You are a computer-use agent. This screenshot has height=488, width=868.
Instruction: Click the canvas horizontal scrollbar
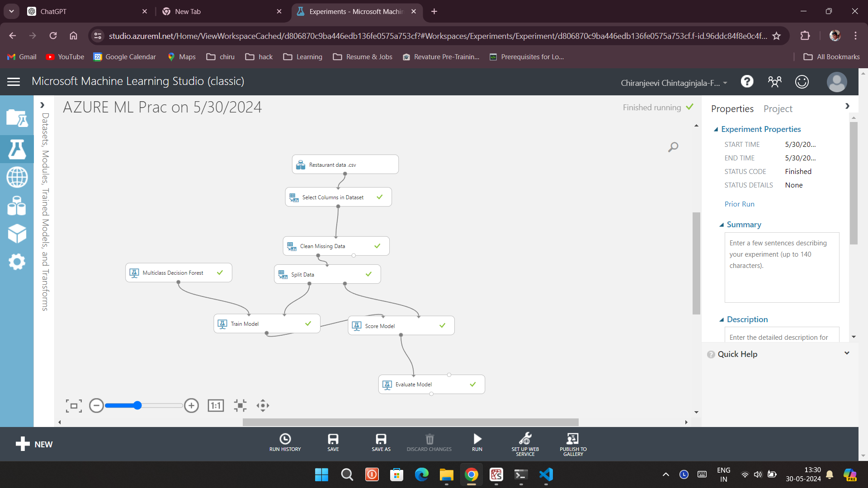(410, 422)
